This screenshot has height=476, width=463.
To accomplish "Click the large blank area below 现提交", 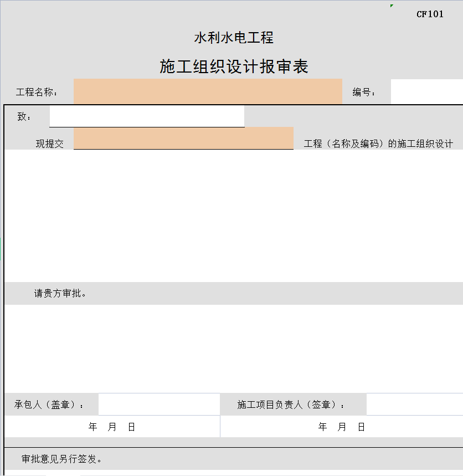I will pos(234,216).
